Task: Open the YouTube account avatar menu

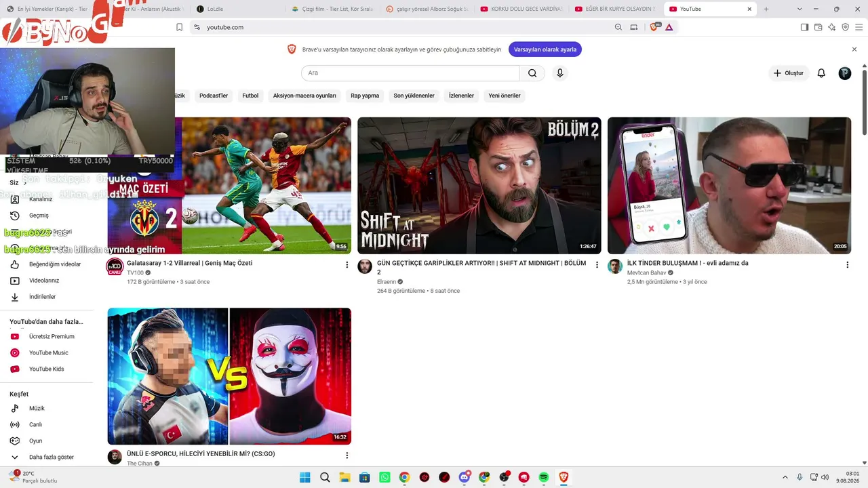Action: click(x=845, y=73)
